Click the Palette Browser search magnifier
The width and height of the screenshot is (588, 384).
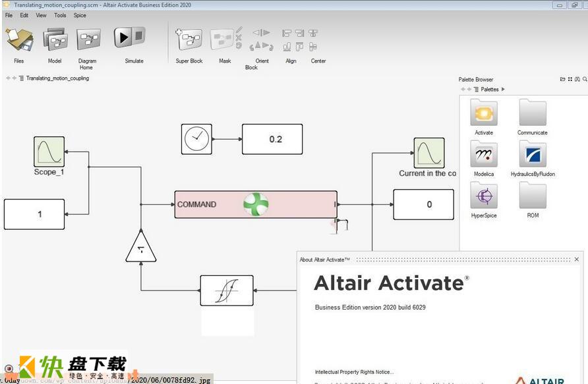point(585,79)
